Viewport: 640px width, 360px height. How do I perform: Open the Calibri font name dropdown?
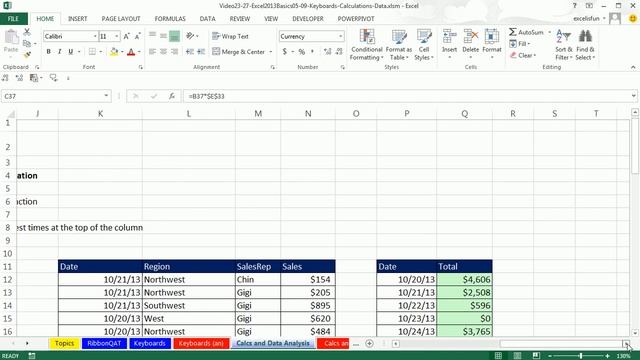[95, 36]
